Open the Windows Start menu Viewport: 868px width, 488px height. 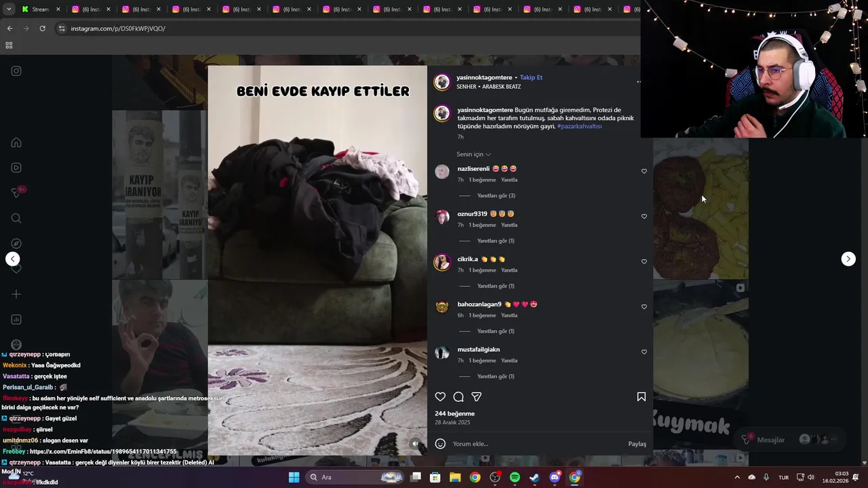(x=294, y=477)
